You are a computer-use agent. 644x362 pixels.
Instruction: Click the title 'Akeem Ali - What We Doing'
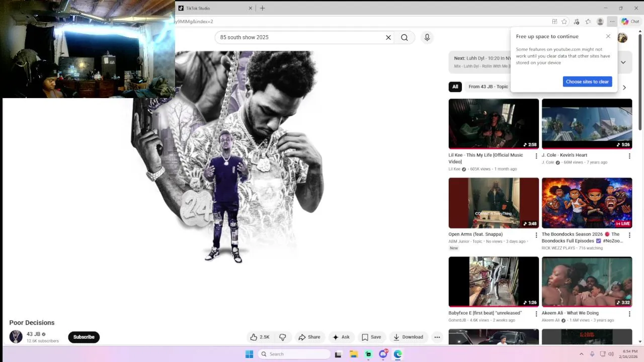tap(570, 313)
